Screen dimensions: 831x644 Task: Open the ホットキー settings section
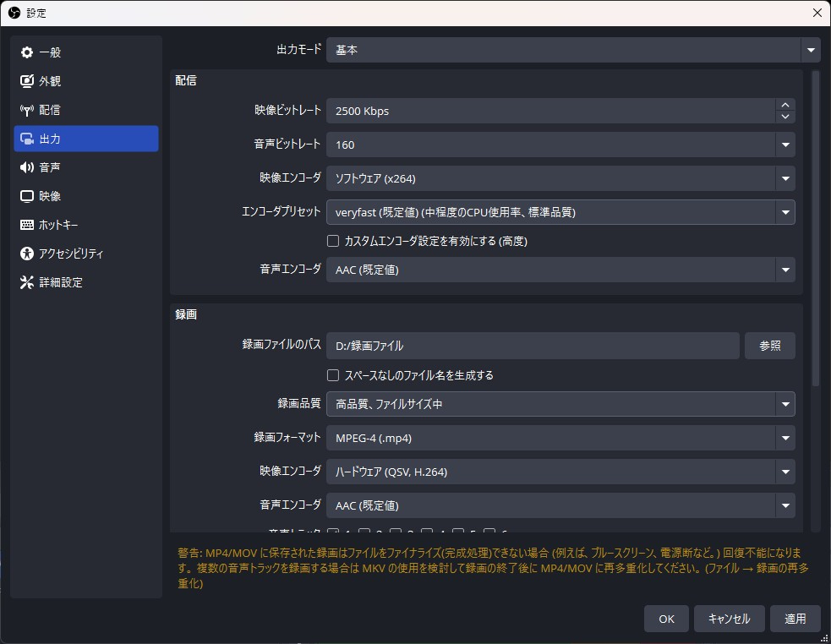[51, 224]
